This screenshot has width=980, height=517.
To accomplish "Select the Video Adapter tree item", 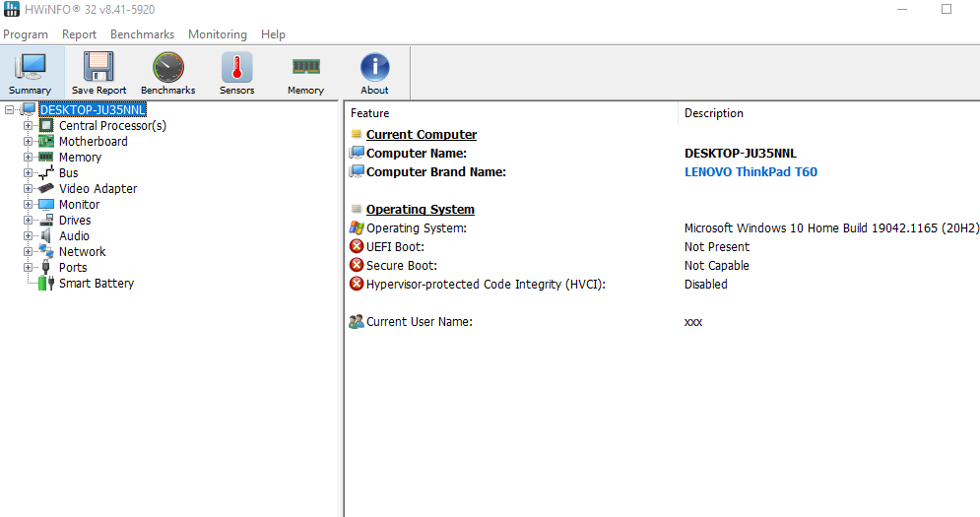I will coord(98,188).
